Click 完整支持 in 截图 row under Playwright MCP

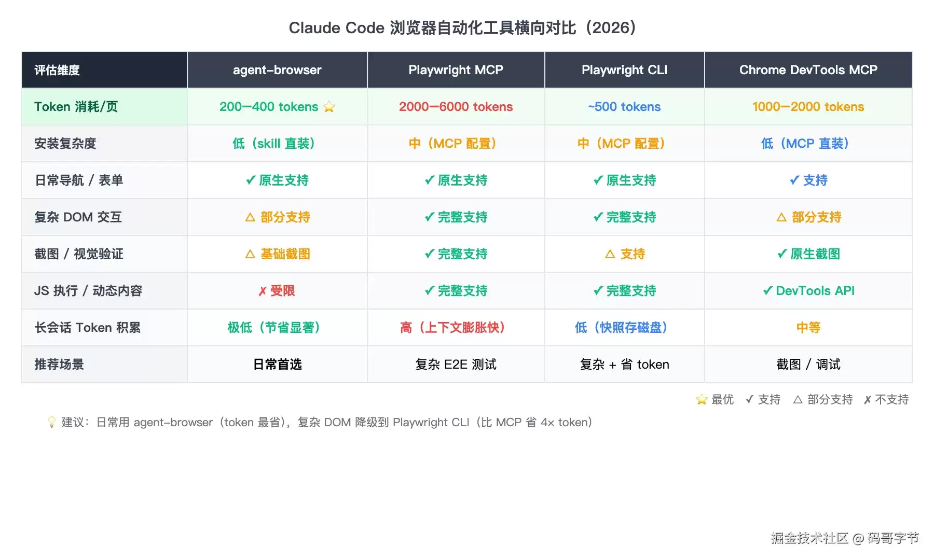tap(456, 254)
